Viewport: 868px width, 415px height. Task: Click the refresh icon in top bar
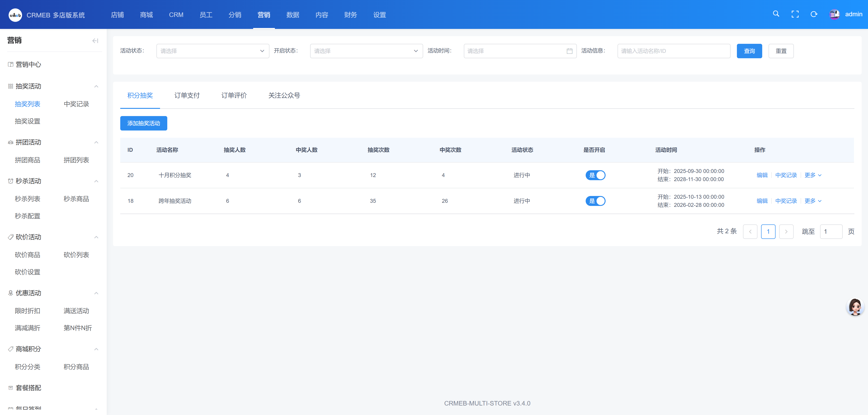(x=814, y=14)
